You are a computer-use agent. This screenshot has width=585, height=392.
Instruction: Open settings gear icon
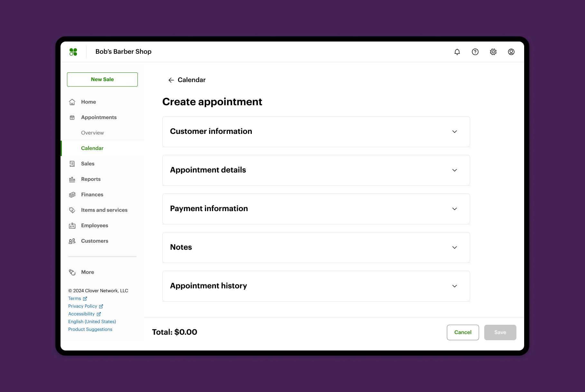[493, 52]
